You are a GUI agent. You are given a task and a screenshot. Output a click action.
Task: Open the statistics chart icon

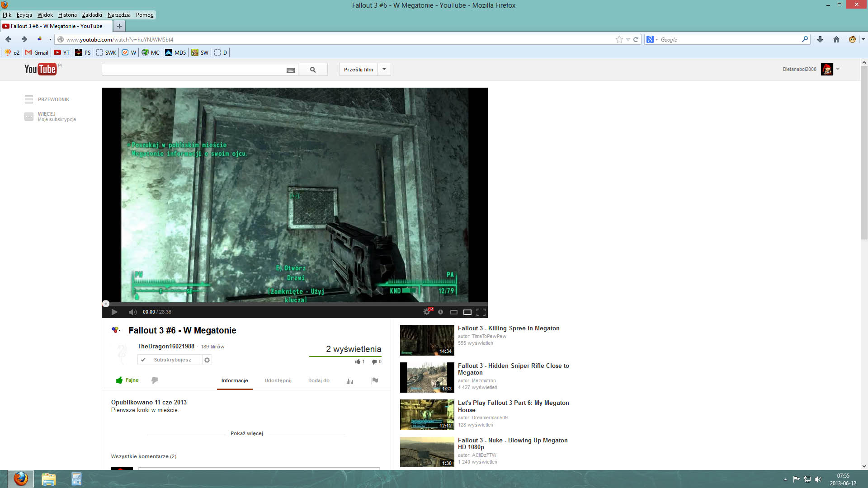350,381
